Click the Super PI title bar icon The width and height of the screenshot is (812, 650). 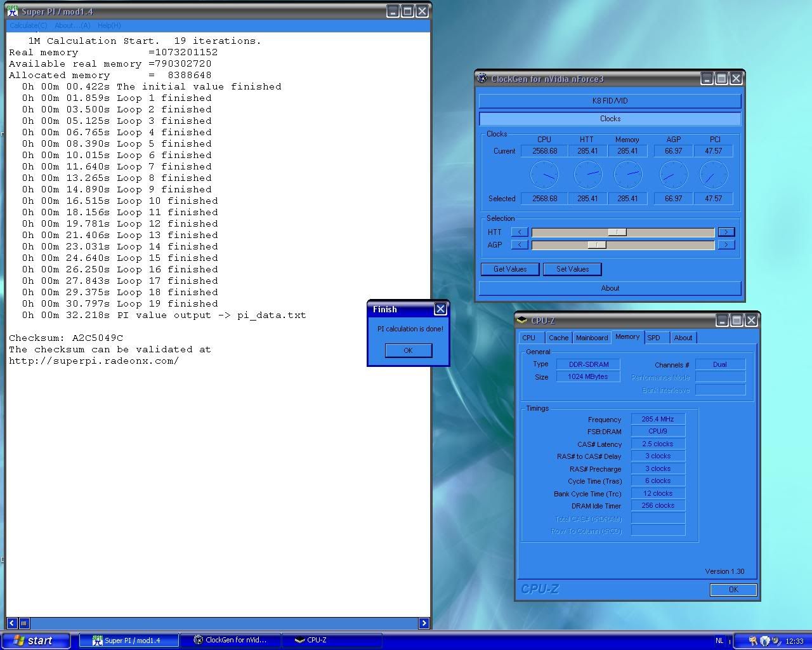12,11
